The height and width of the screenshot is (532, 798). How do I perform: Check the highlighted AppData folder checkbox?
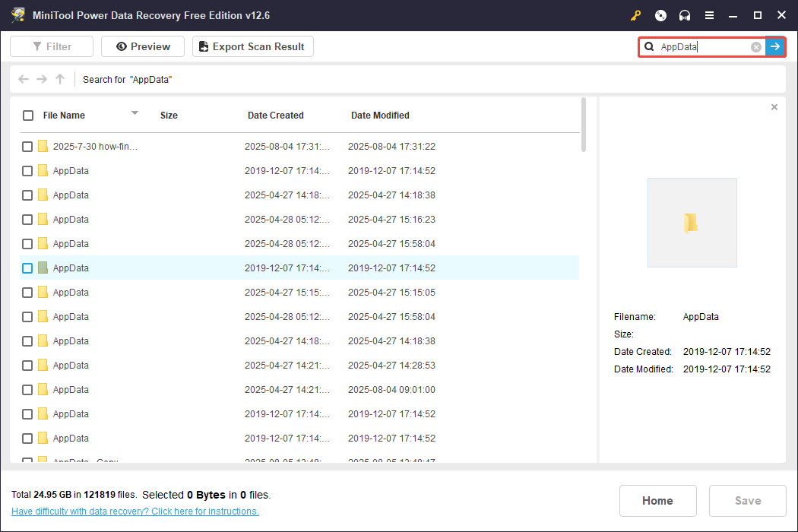click(27, 268)
